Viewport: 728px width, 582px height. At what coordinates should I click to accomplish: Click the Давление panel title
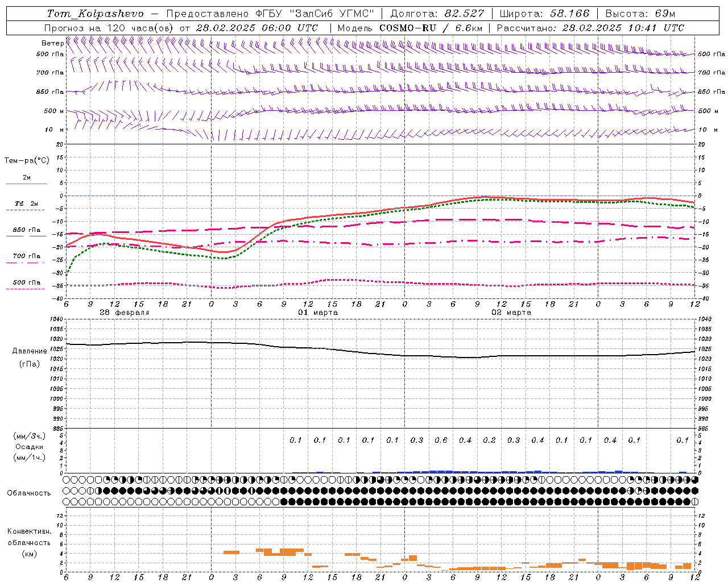(x=30, y=351)
